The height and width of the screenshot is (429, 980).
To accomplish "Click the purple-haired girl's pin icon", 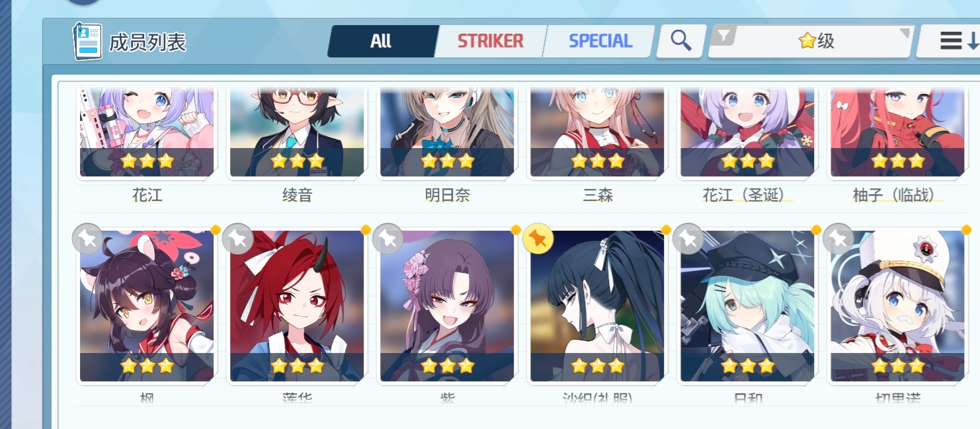I will pos(388,239).
